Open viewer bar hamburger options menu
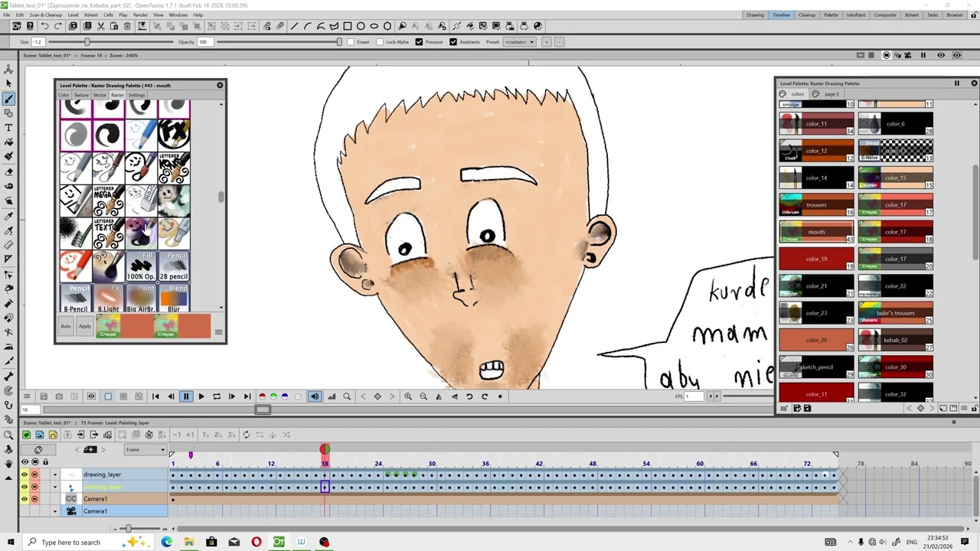The image size is (980, 551). click(27, 396)
